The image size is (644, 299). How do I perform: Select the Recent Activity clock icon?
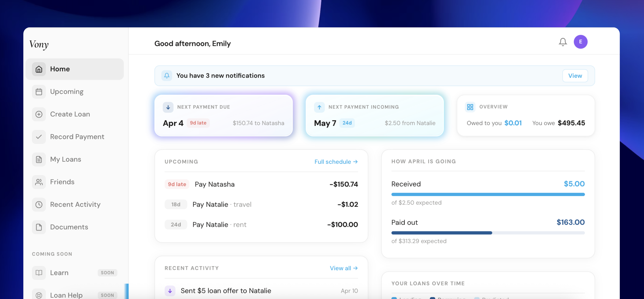tap(39, 204)
